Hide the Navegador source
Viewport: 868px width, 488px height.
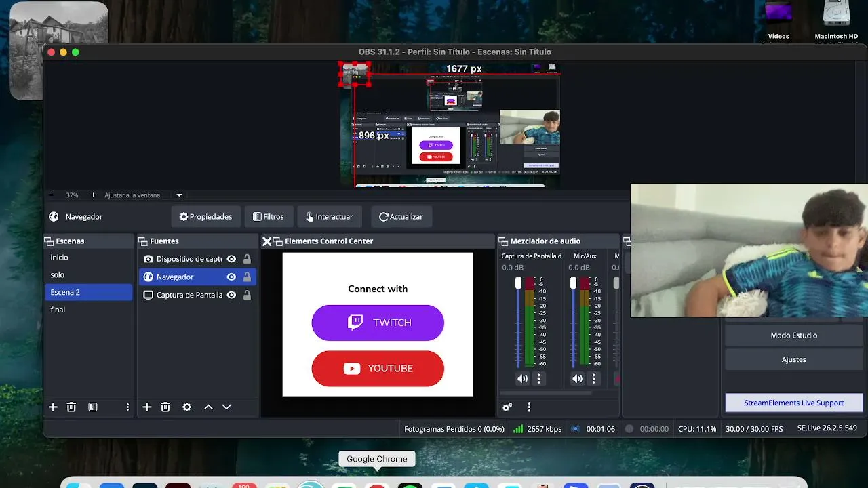coord(231,277)
